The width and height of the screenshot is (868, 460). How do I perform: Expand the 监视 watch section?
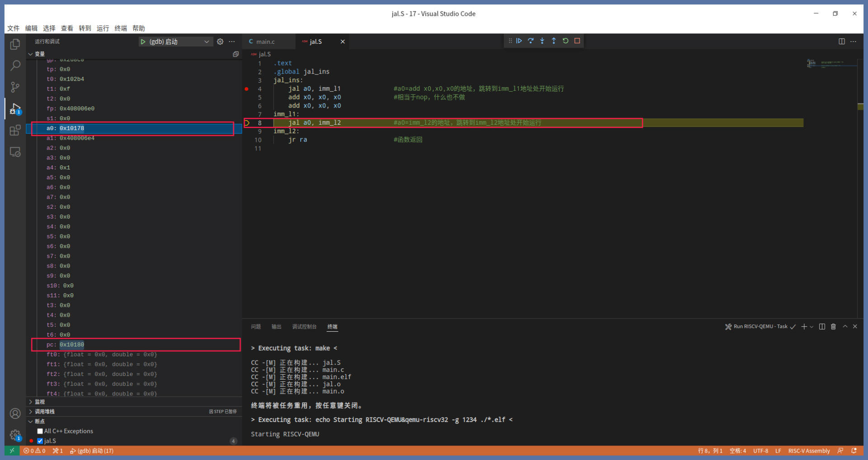pyautogui.click(x=40, y=402)
